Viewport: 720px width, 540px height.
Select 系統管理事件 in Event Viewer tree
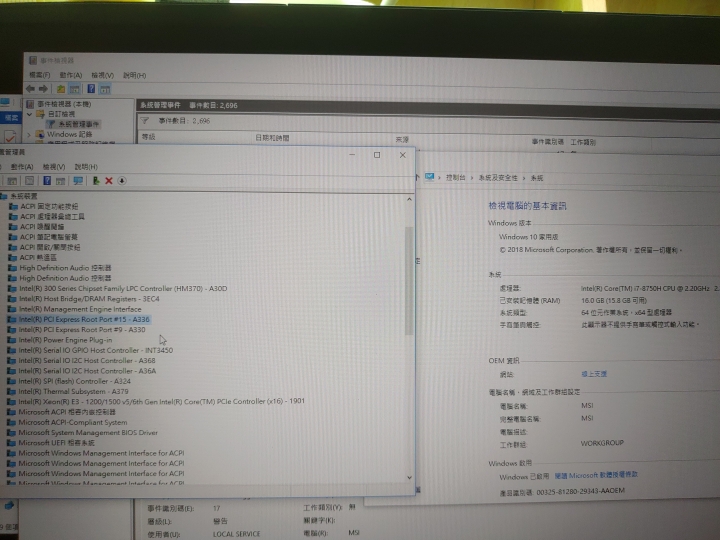(x=79, y=124)
